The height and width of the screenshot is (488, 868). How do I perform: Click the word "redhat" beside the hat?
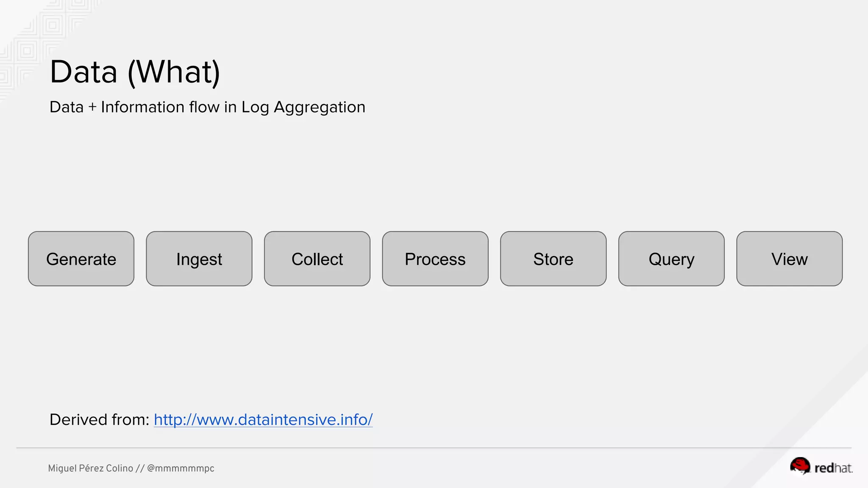tap(833, 468)
